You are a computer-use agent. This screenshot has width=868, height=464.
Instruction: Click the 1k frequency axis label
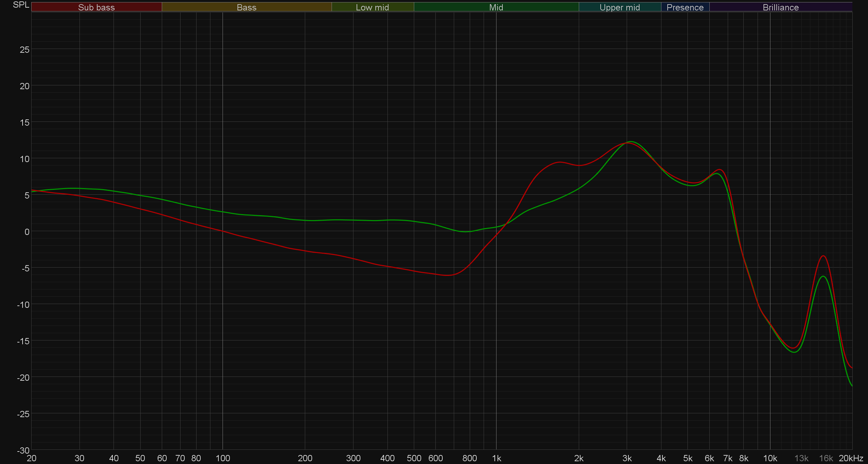[496, 458]
